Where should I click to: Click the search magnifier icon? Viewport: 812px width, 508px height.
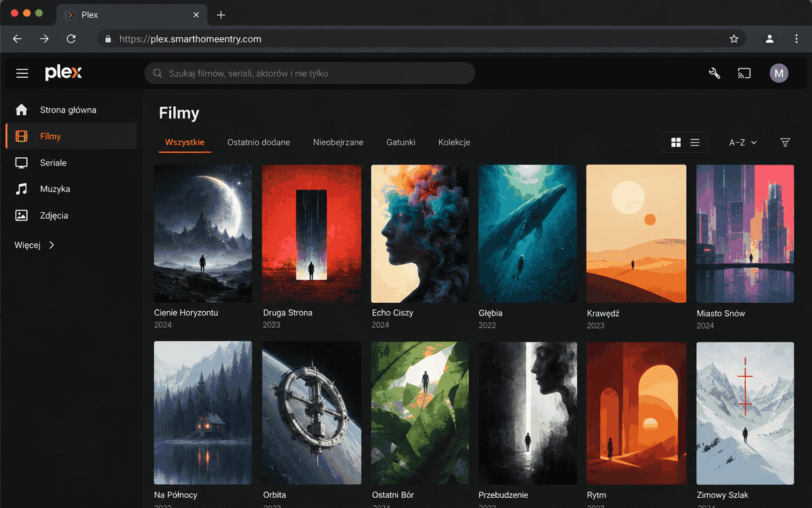pos(158,73)
